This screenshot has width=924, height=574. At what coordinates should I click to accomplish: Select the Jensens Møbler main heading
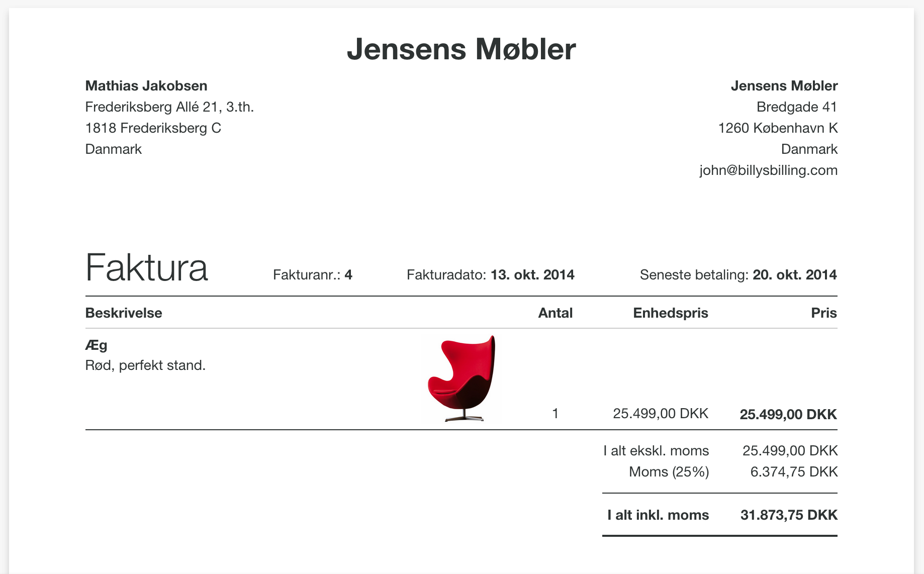461,49
